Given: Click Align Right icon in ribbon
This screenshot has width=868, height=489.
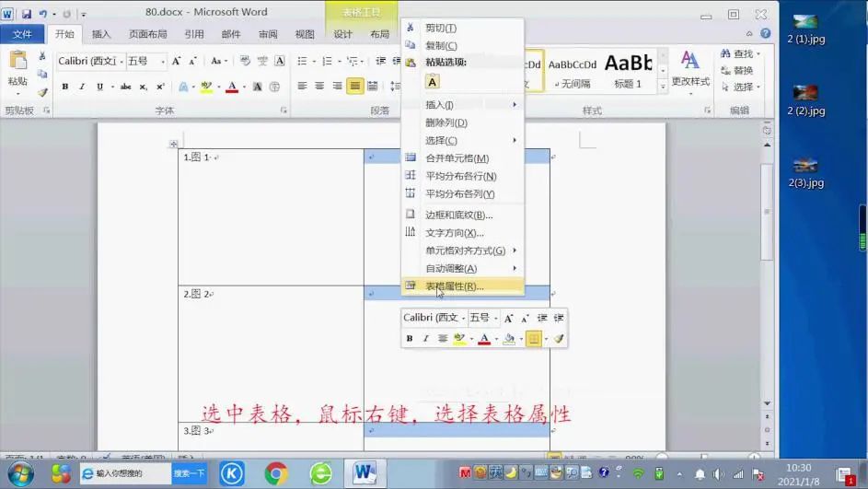Looking at the screenshot, I should [x=337, y=86].
